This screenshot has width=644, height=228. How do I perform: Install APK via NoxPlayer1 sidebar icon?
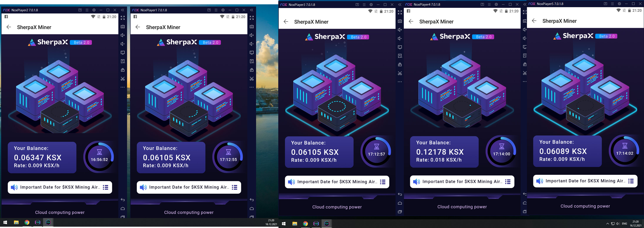click(252, 61)
